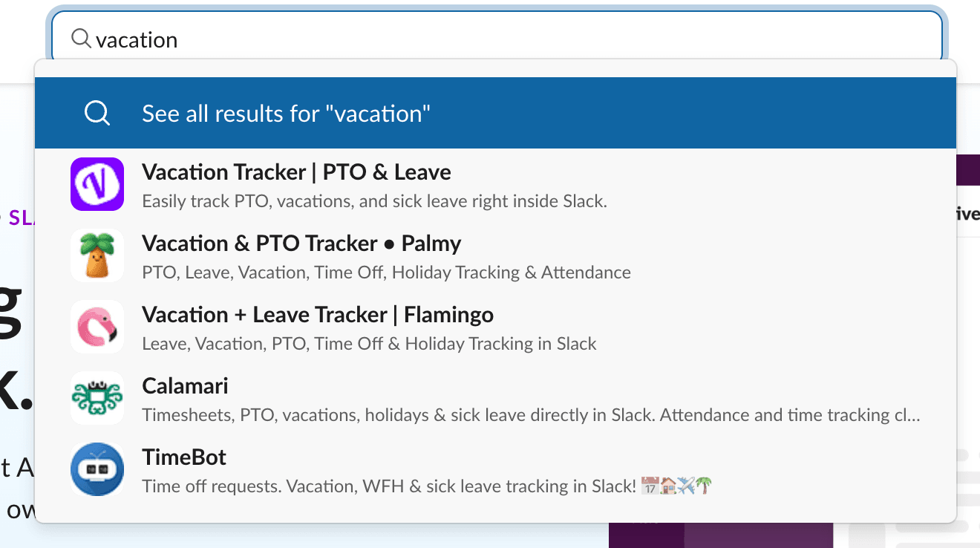Focus the search field containing "vacation"

point(520,39)
